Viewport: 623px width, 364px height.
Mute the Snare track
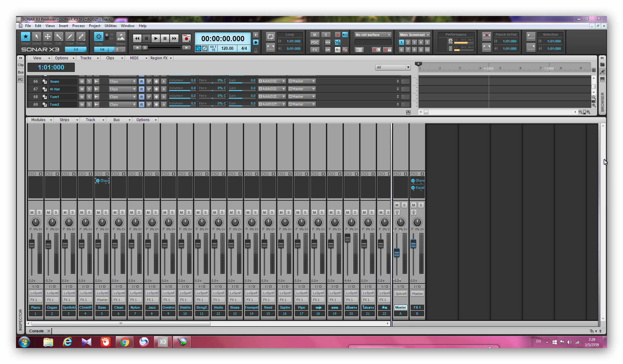(x=82, y=81)
